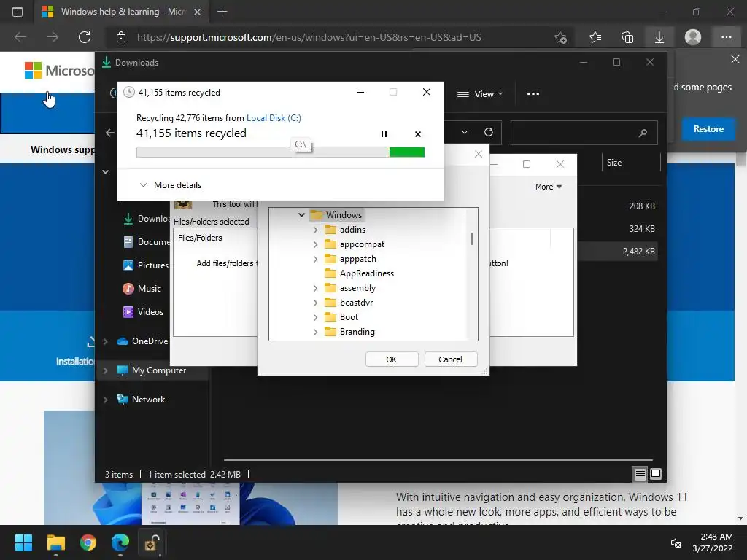Expand More details in recycle dialog
The image size is (747, 560).
(170, 184)
